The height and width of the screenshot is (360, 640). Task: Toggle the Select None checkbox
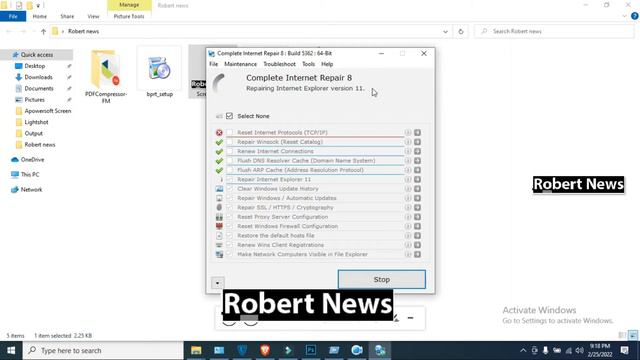pos(229,116)
